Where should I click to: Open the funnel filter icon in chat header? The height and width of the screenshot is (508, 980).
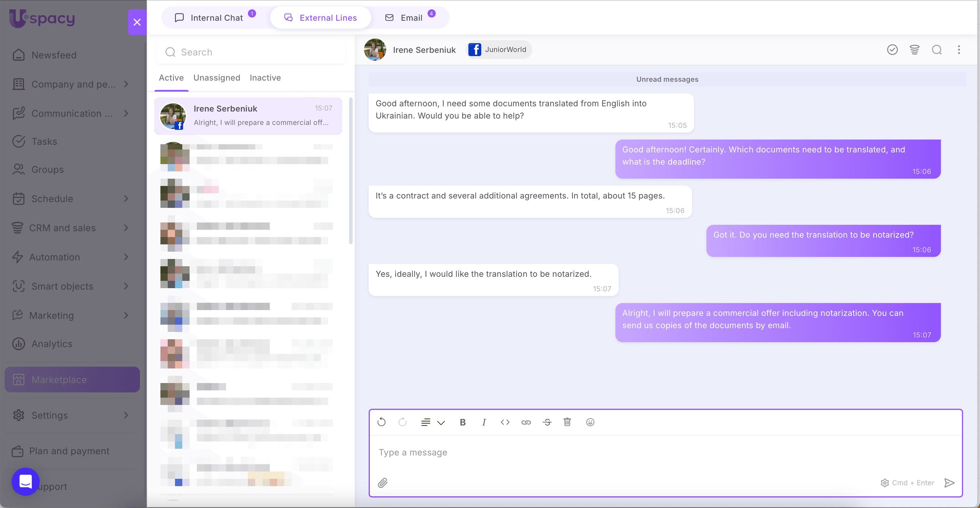pos(914,50)
